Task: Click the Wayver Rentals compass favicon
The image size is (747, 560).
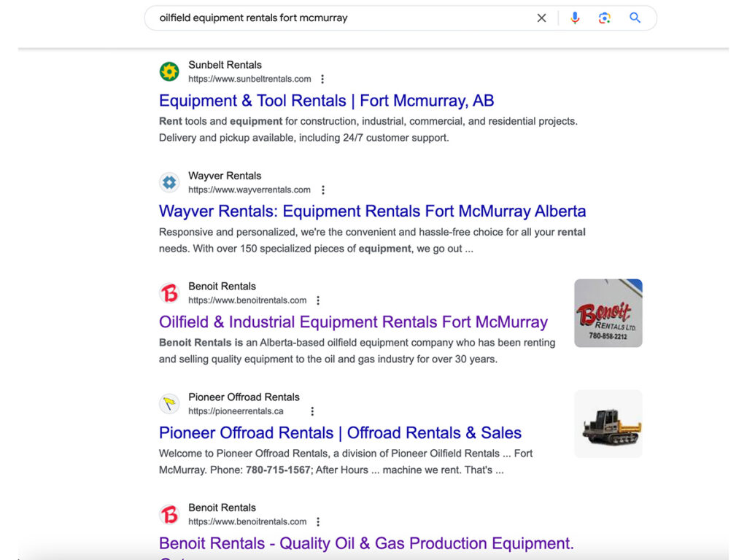Action: pyautogui.click(x=169, y=182)
